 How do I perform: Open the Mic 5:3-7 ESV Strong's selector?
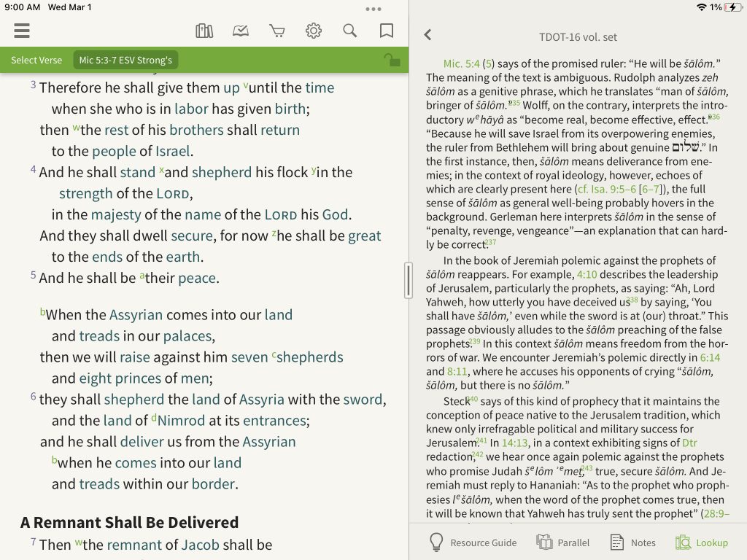[125, 60]
